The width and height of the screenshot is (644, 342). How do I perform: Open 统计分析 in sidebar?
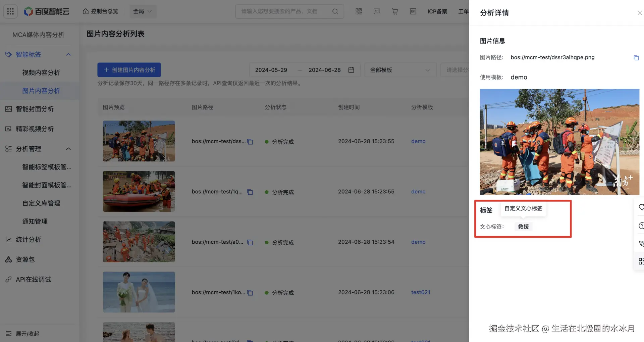tap(29, 239)
